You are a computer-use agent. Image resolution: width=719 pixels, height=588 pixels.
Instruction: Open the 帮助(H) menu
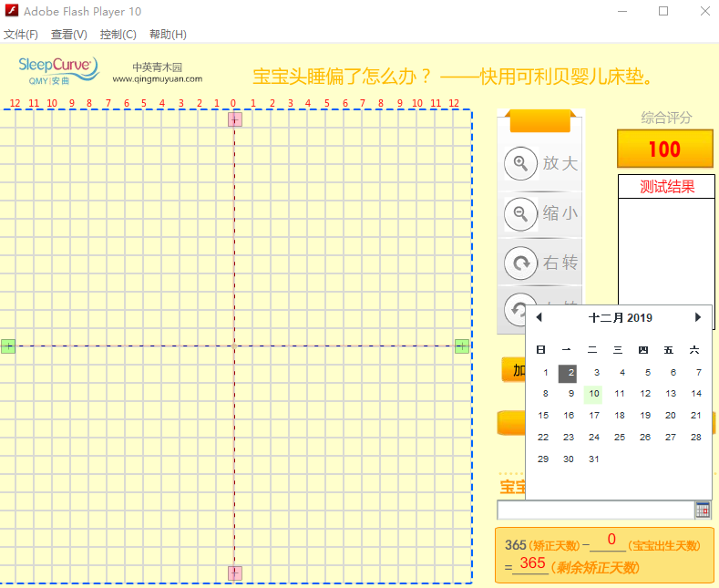(x=168, y=35)
